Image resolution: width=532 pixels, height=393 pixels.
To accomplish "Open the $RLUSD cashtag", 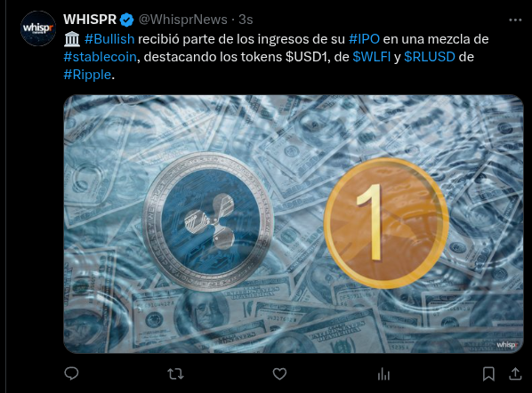I will click(x=430, y=57).
